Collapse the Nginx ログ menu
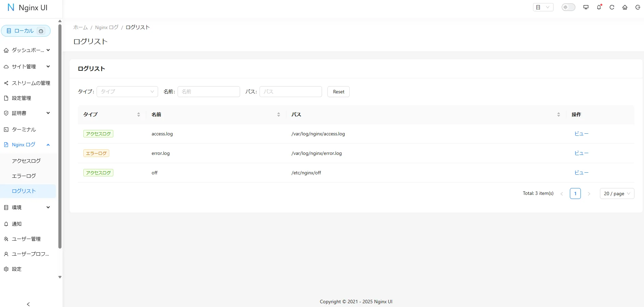Image resolution: width=644 pixels, height=307 pixels. pos(28,145)
